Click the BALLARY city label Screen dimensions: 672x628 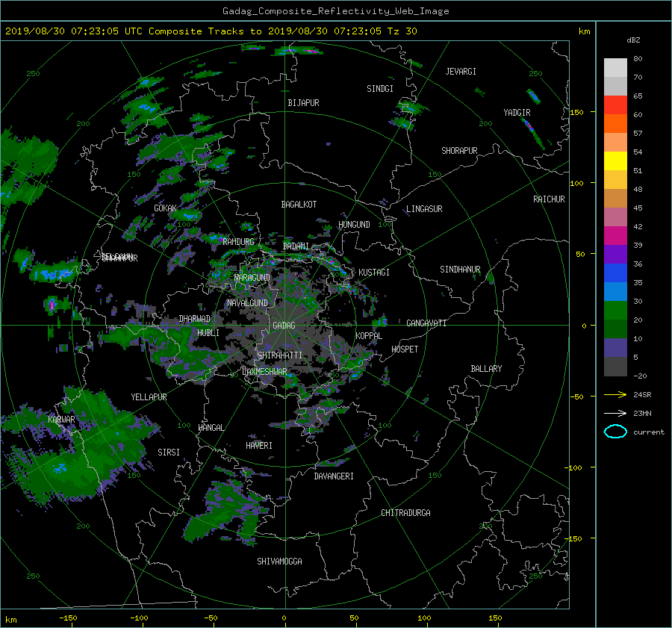point(486,369)
